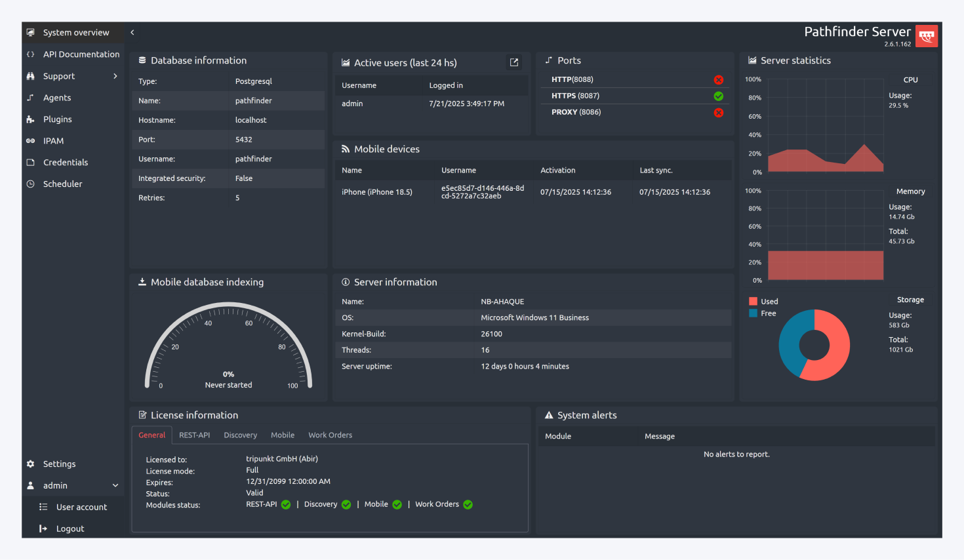Toggle the PROXY (8086) port status
Image resolution: width=964 pixels, height=560 pixels.
click(x=719, y=112)
